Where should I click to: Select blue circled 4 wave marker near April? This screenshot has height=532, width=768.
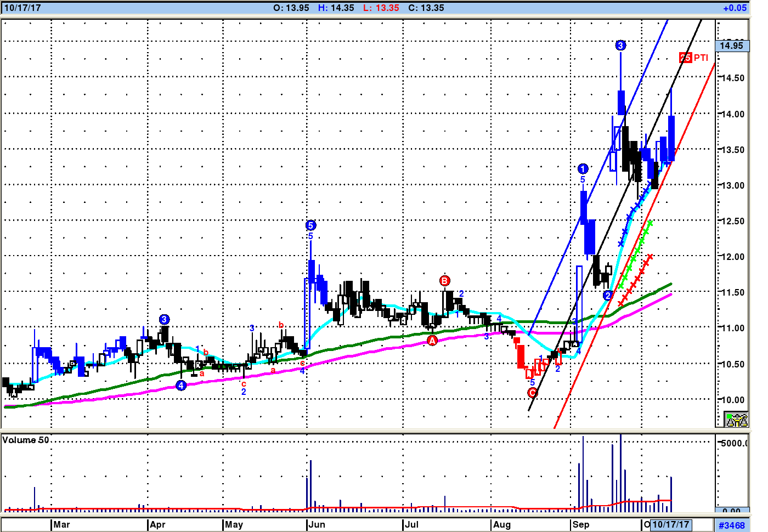tap(181, 386)
